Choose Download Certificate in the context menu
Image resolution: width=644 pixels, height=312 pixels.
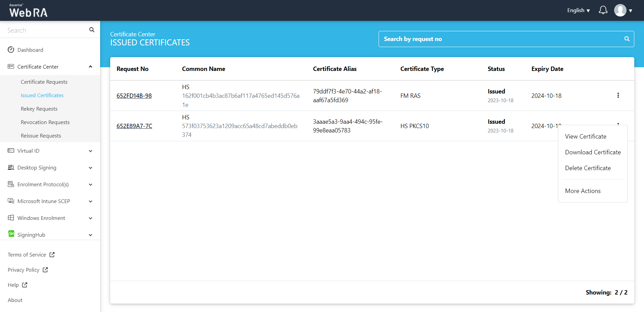[593, 152]
